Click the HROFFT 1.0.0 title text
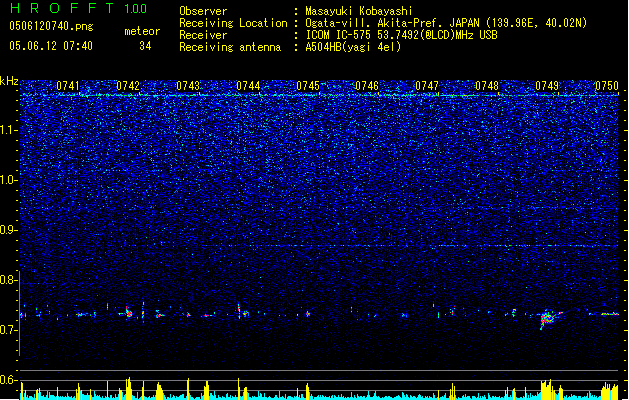629x400 pixels. (x=78, y=8)
